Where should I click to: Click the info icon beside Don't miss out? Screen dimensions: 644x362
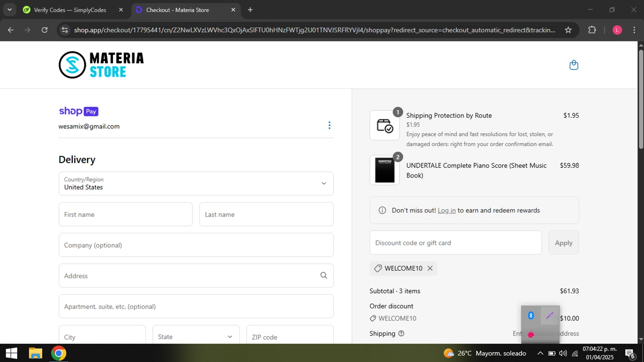(382, 210)
